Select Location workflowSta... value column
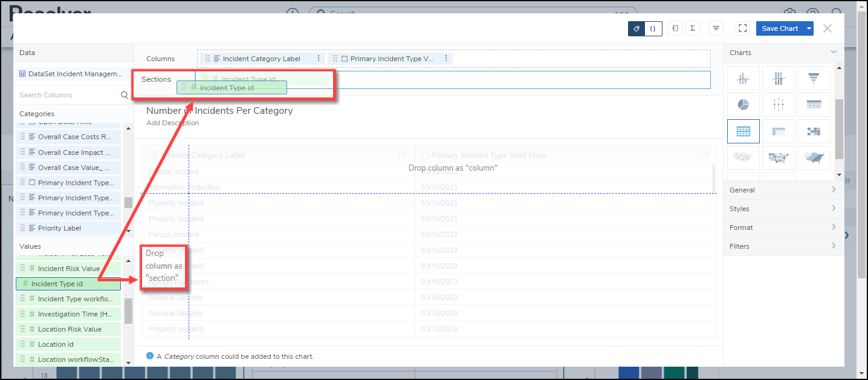The width and height of the screenshot is (868, 380). pos(68,359)
